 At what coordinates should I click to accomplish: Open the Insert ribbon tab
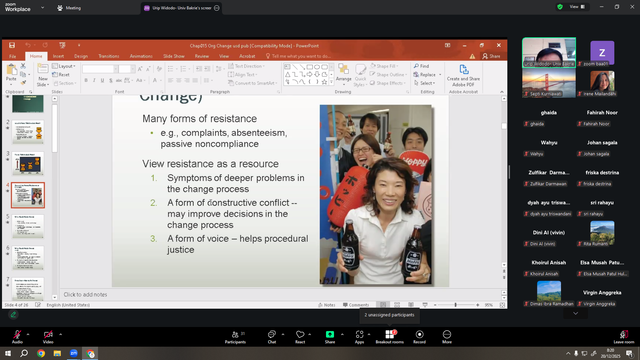(58, 56)
